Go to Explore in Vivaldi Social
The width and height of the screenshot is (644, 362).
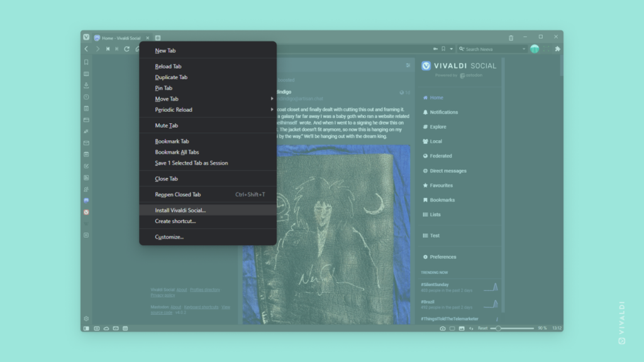435,127
